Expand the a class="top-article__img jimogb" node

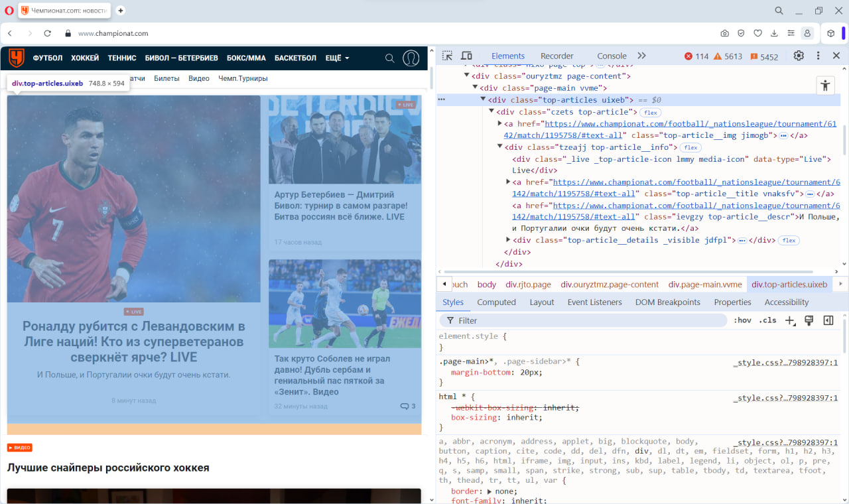click(499, 123)
